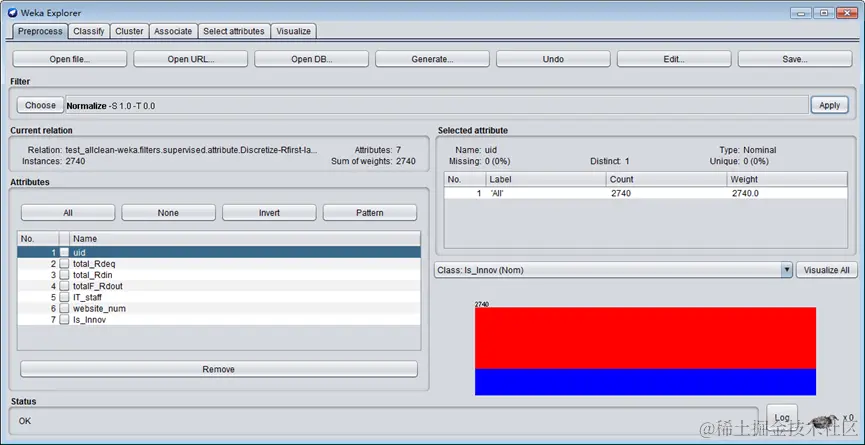The image size is (865, 445).
Task: Select the total_Rdeq attribute row
Action: click(x=219, y=264)
